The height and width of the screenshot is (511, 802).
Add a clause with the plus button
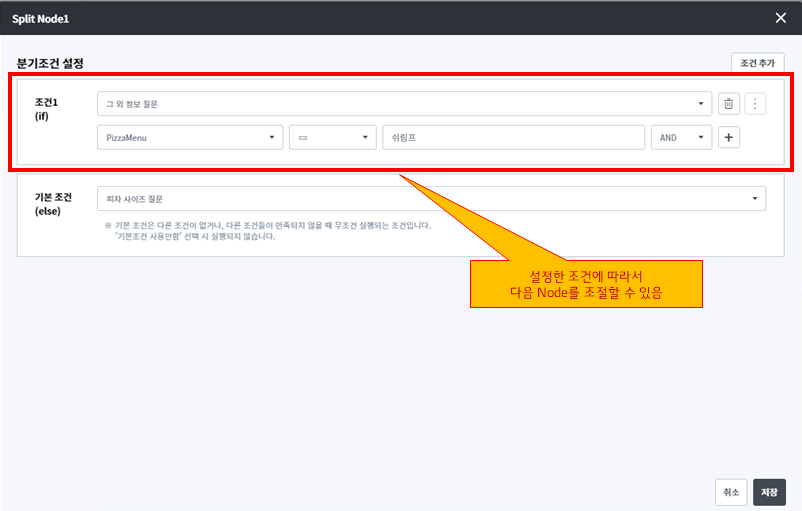click(729, 138)
